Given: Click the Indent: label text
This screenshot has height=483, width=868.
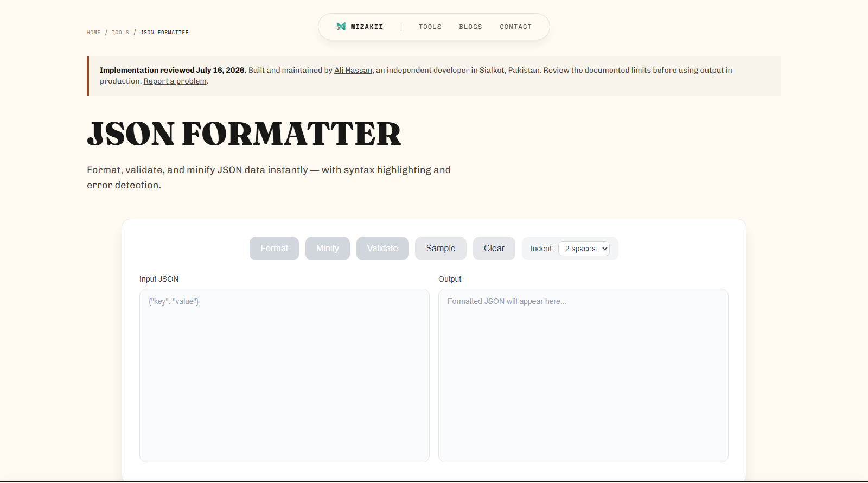Looking at the screenshot, I should click(x=542, y=249).
